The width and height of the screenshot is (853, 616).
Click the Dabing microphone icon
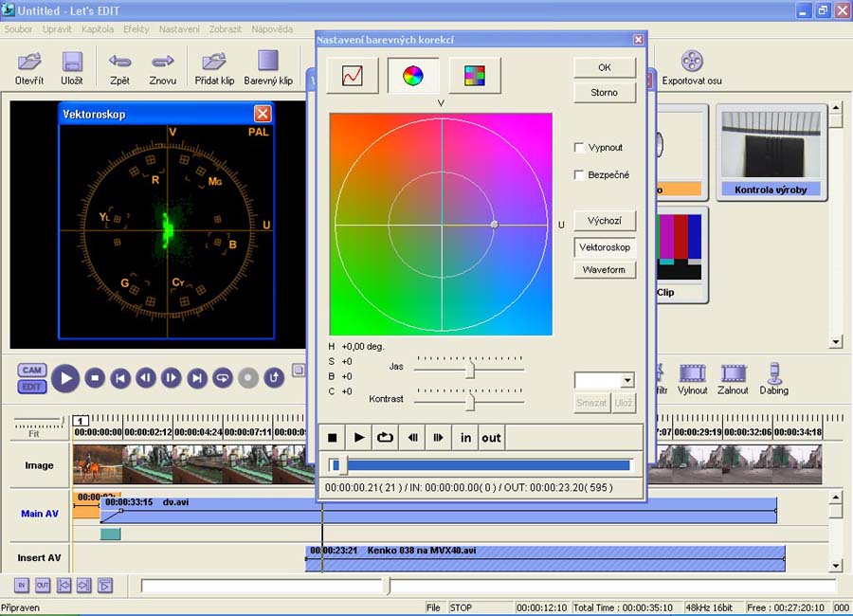click(x=773, y=373)
